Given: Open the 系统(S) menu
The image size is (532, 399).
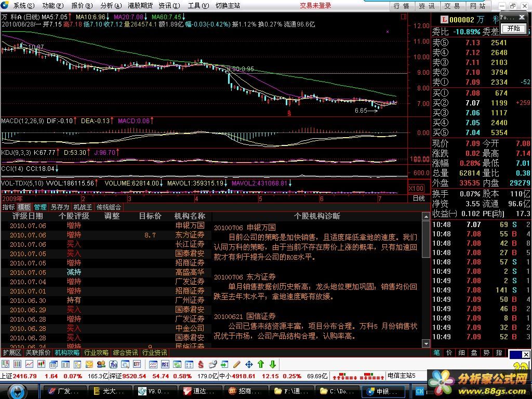Looking at the screenshot, I should [x=24, y=5].
